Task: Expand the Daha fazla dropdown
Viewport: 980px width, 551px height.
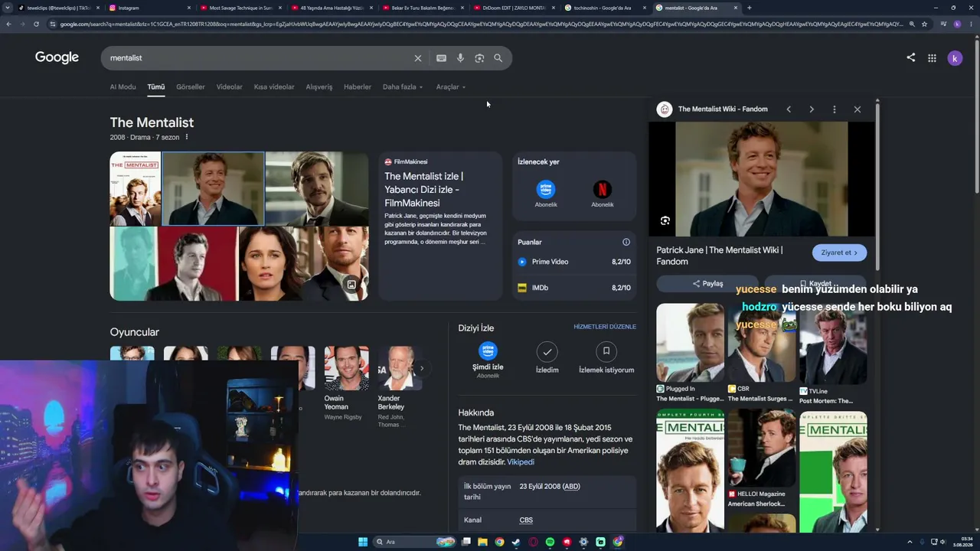Action: (403, 87)
